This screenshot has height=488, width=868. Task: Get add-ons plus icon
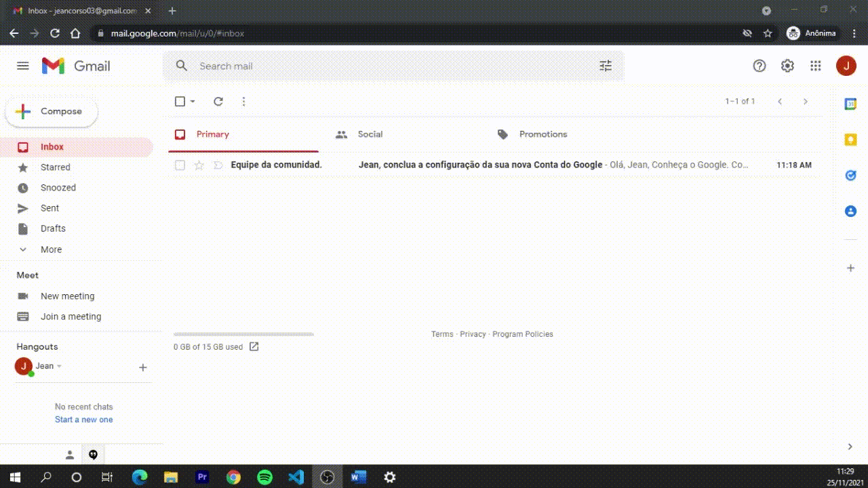[850, 268]
